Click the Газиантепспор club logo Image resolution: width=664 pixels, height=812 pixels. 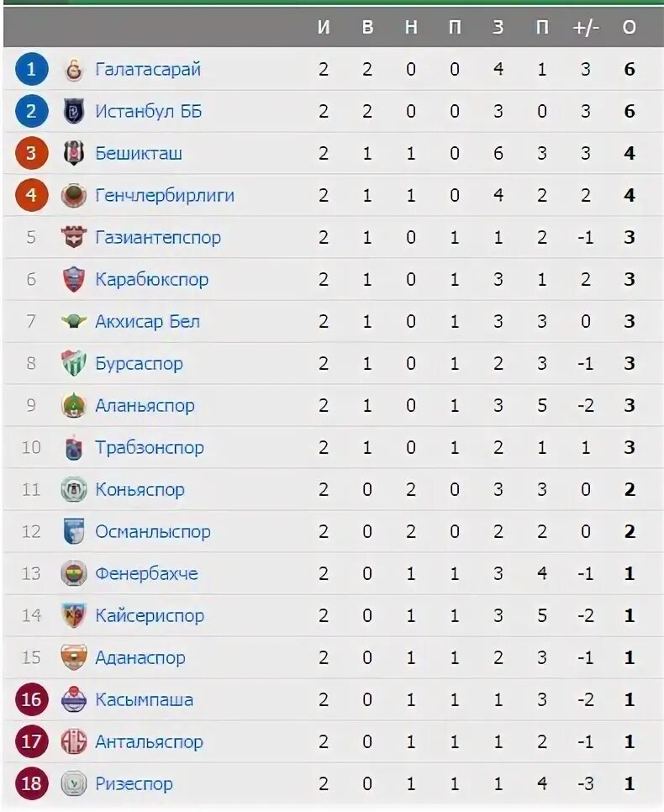coord(74,237)
